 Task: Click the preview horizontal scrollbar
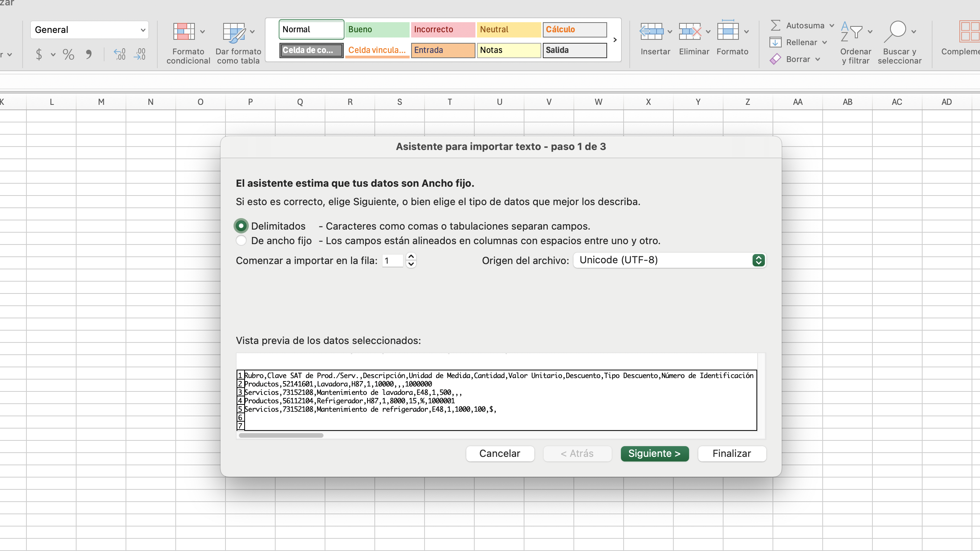pyautogui.click(x=281, y=435)
